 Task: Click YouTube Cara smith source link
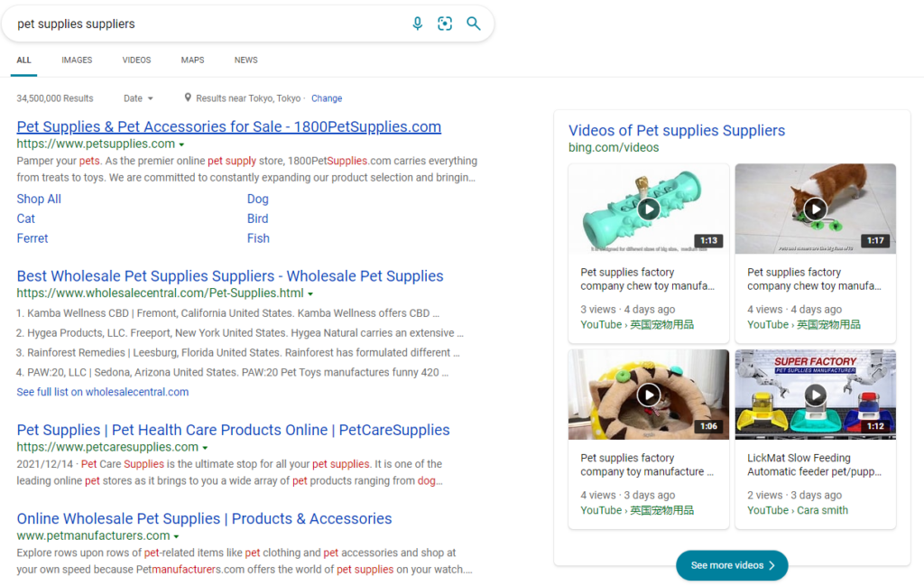point(798,510)
